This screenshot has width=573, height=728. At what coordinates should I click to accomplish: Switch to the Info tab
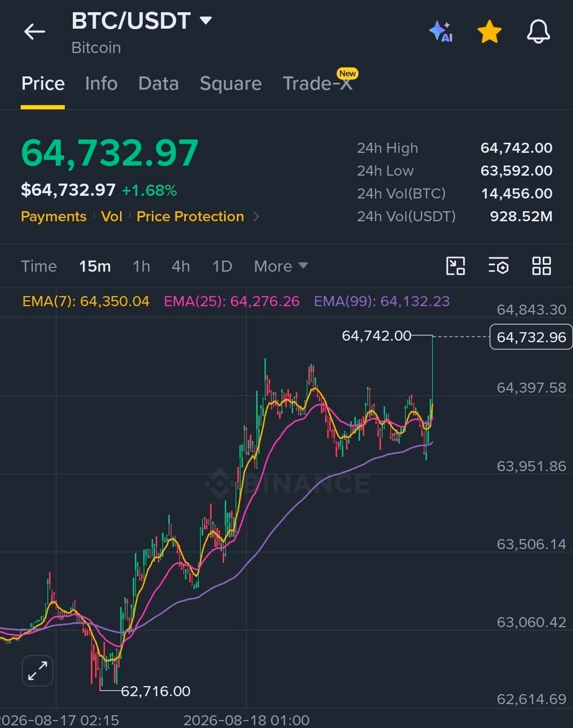(101, 83)
